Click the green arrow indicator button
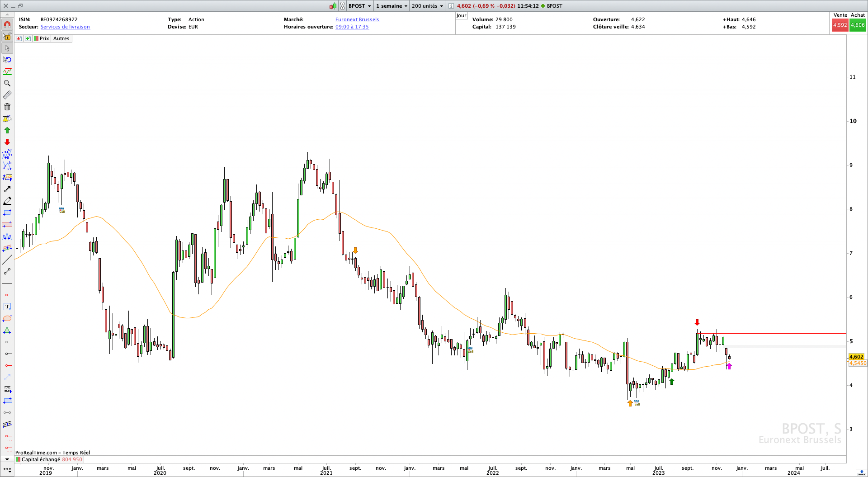 (28, 38)
